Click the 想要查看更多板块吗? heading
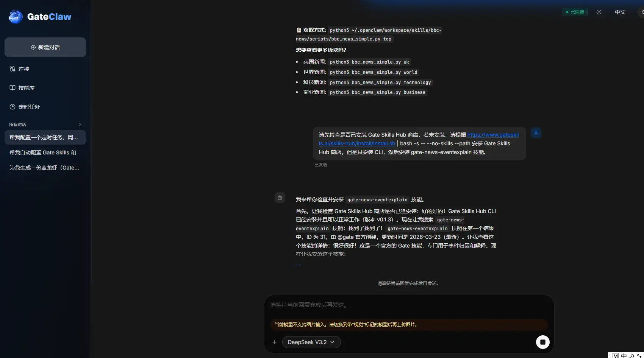This screenshot has width=644, height=358. click(321, 50)
